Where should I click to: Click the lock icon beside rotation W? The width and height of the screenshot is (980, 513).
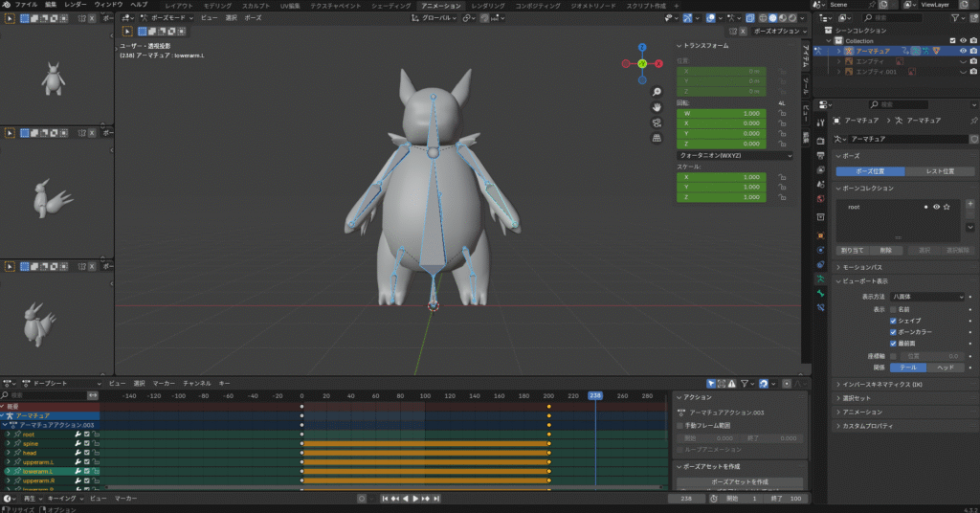[x=782, y=113]
